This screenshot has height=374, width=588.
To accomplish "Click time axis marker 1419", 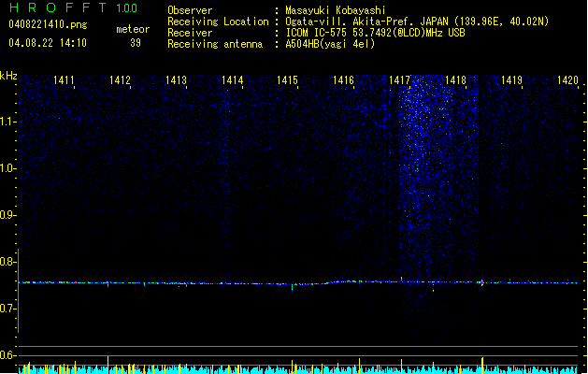I will pos(512,80).
